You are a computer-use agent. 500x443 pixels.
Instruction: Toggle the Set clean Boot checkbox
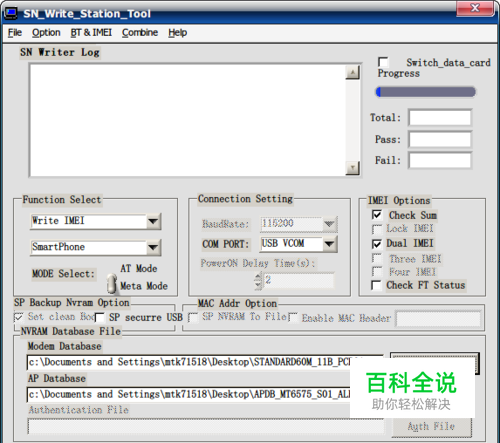(x=19, y=317)
